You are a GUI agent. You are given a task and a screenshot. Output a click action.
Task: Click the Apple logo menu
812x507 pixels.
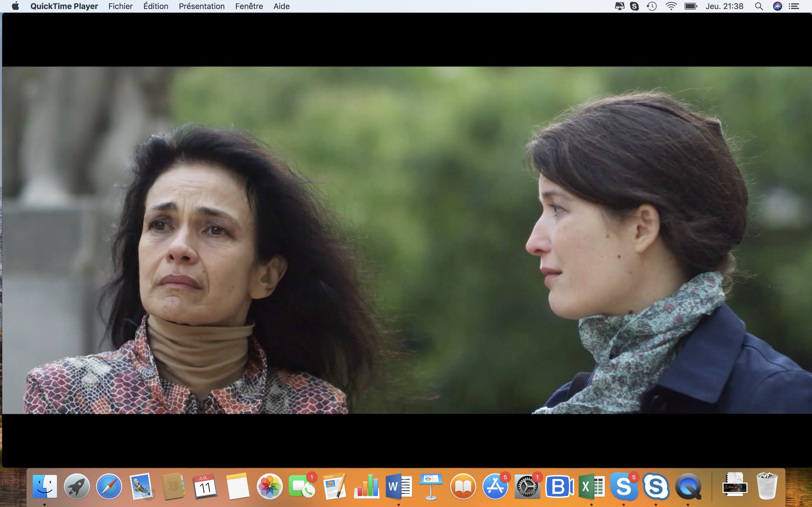15,6
